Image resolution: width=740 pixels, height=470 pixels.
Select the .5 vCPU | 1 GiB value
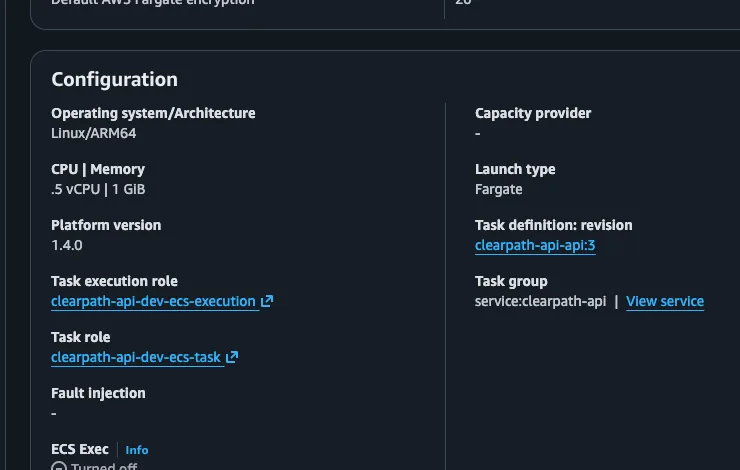[x=98, y=189]
